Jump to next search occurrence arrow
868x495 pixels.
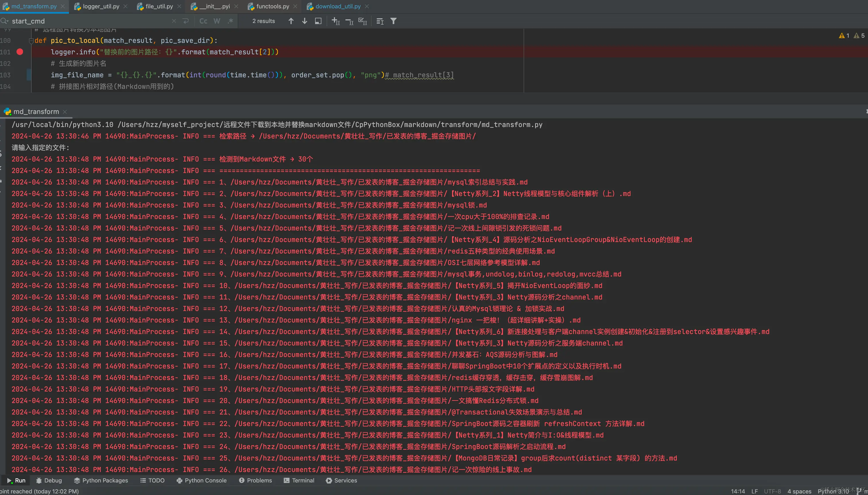[305, 21]
